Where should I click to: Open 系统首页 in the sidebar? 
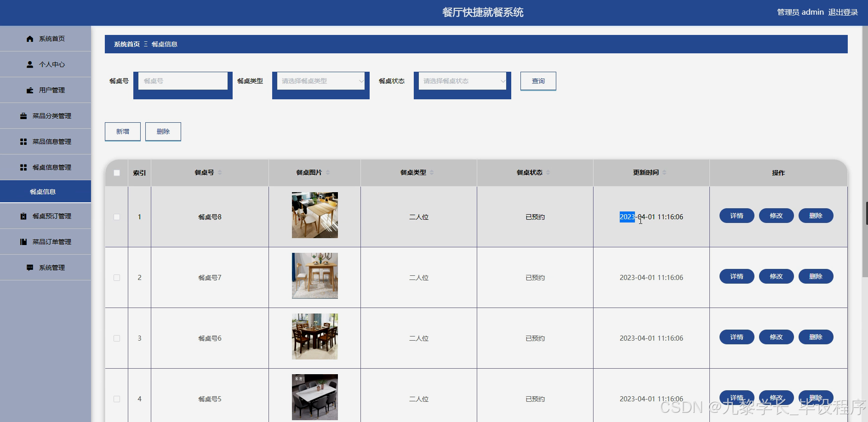click(46, 39)
